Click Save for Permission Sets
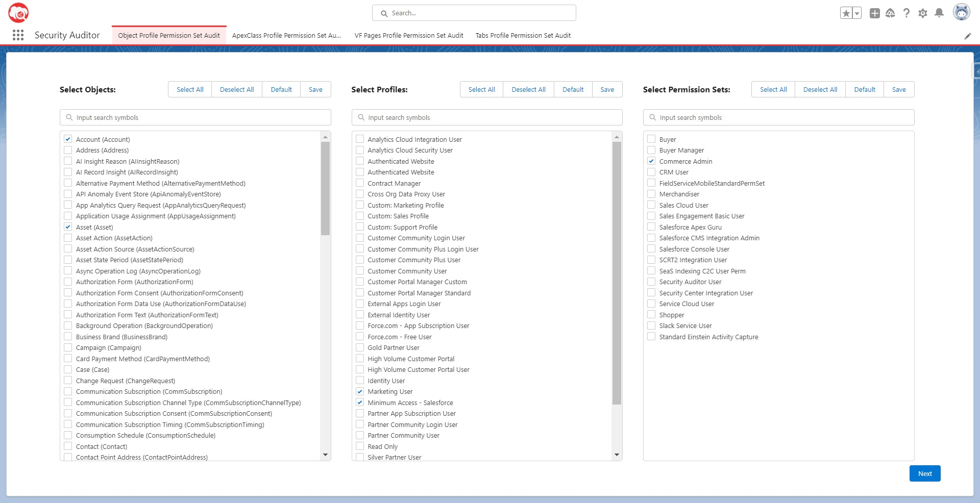Screen dimensions: 980x503 click(x=899, y=89)
